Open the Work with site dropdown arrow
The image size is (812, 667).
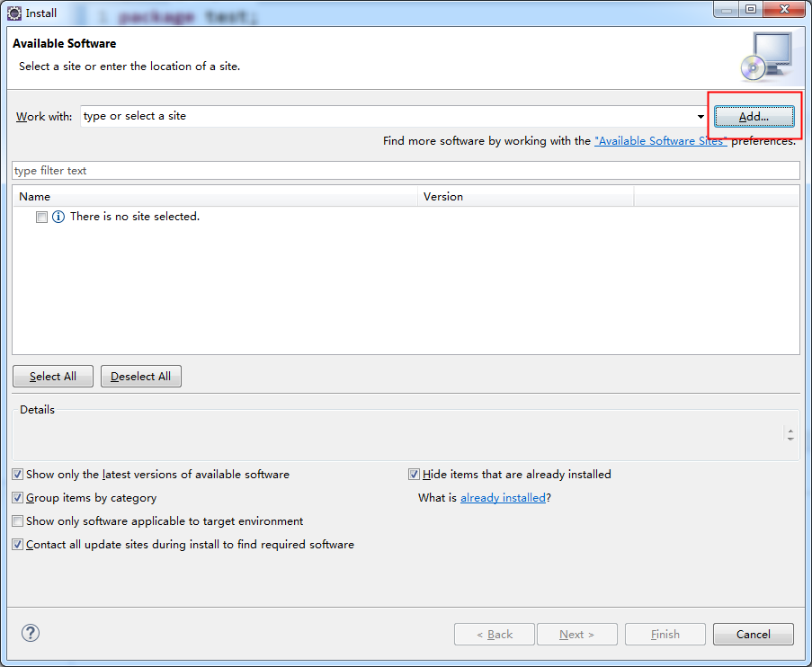[x=700, y=117]
